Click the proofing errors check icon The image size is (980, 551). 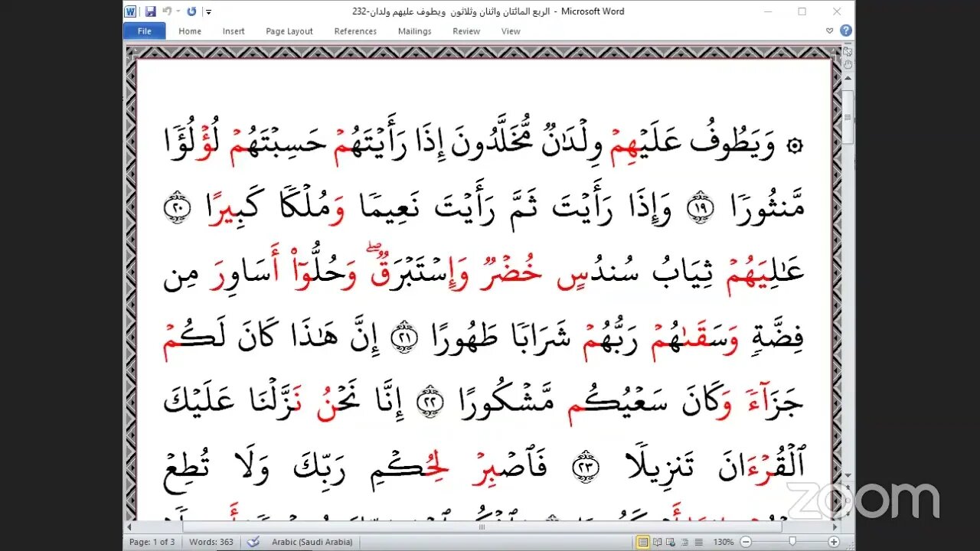click(253, 542)
